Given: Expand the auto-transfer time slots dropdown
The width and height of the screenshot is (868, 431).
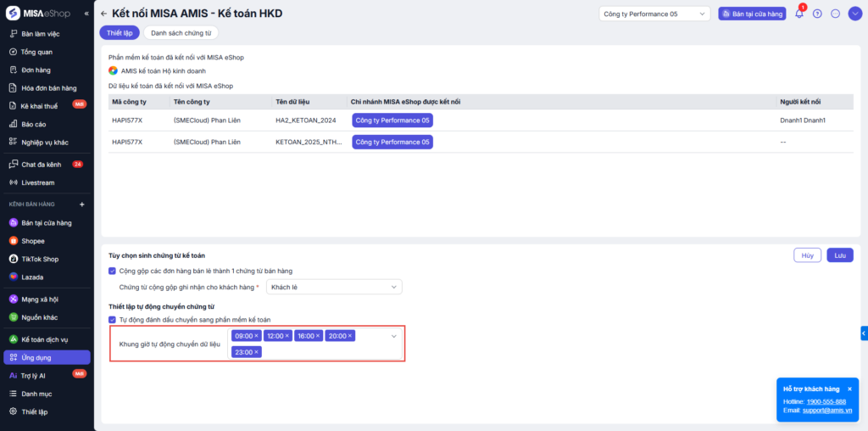Looking at the screenshot, I should tap(393, 337).
